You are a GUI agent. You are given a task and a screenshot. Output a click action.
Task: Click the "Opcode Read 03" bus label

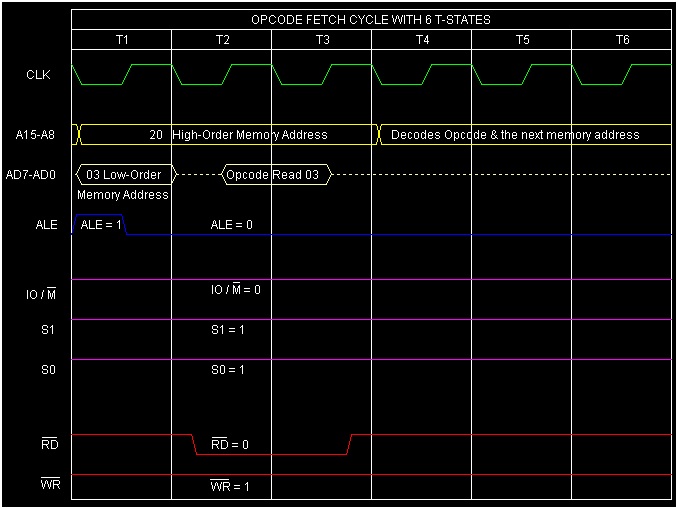click(x=272, y=175)
